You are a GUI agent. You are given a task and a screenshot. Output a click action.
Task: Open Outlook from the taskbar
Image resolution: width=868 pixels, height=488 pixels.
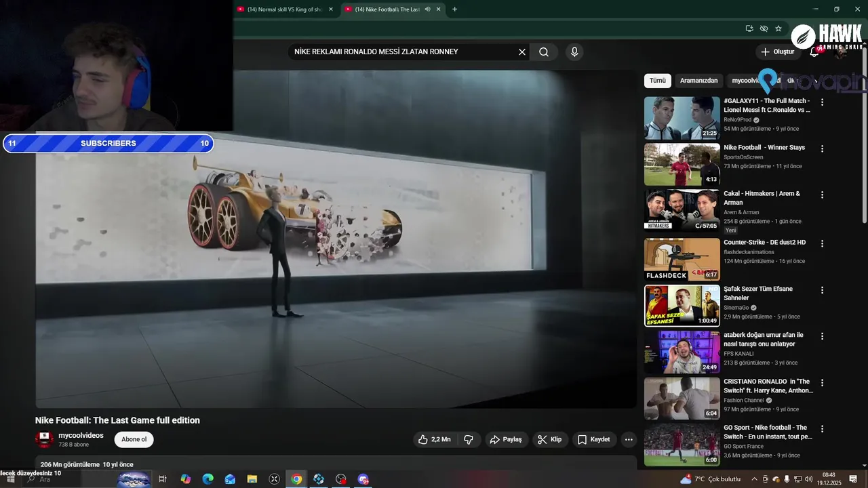coord(230,479)
